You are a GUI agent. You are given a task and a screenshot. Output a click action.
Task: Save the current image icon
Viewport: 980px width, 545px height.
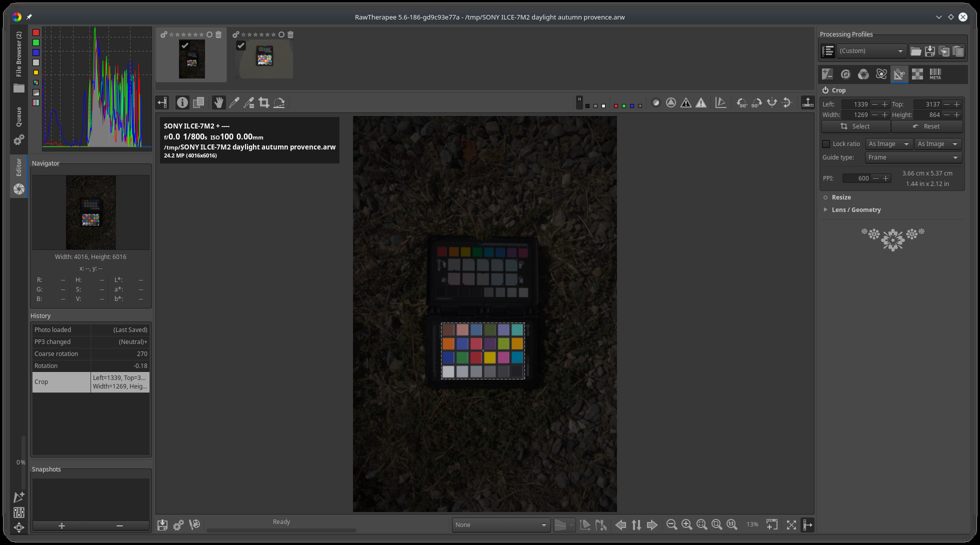point(162,525)
